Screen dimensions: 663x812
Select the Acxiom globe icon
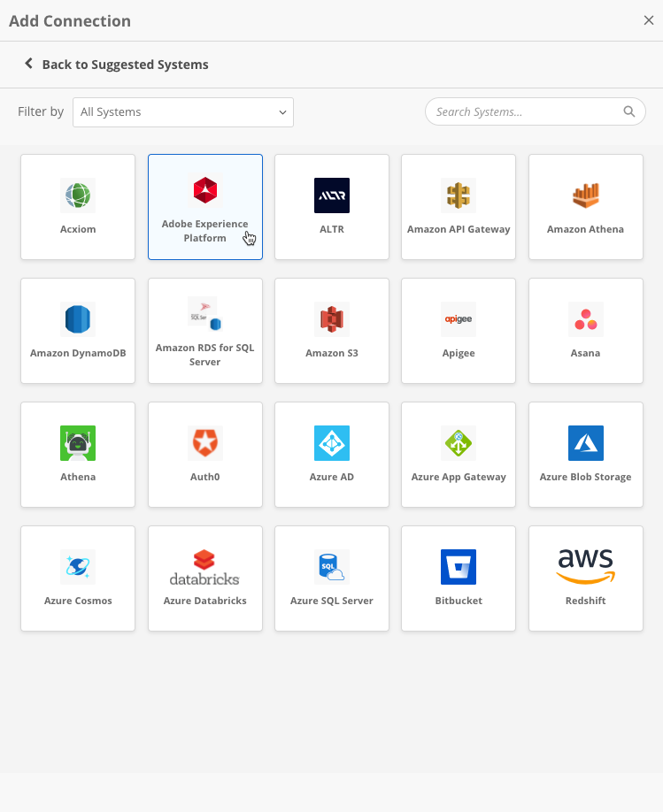click(x=78, y=195)
